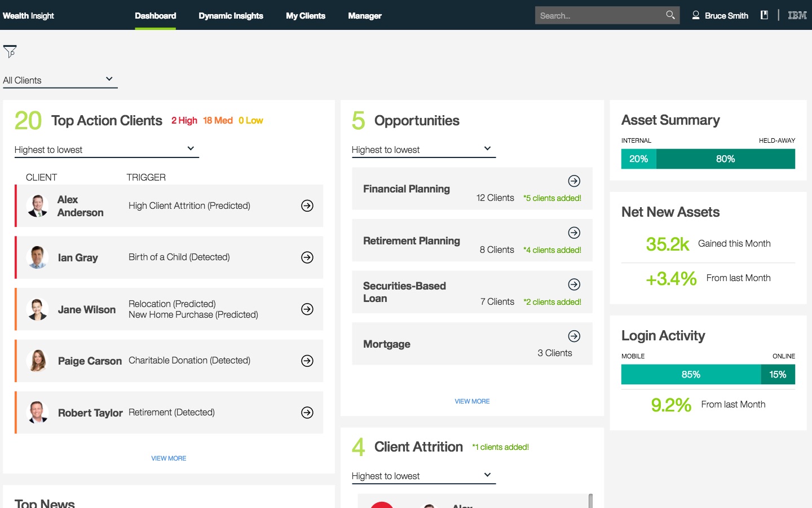The width and height of the screenshot is (812, 508).
Task: Click Robert Taylor's avatar photo
Action: click(37, 413)
